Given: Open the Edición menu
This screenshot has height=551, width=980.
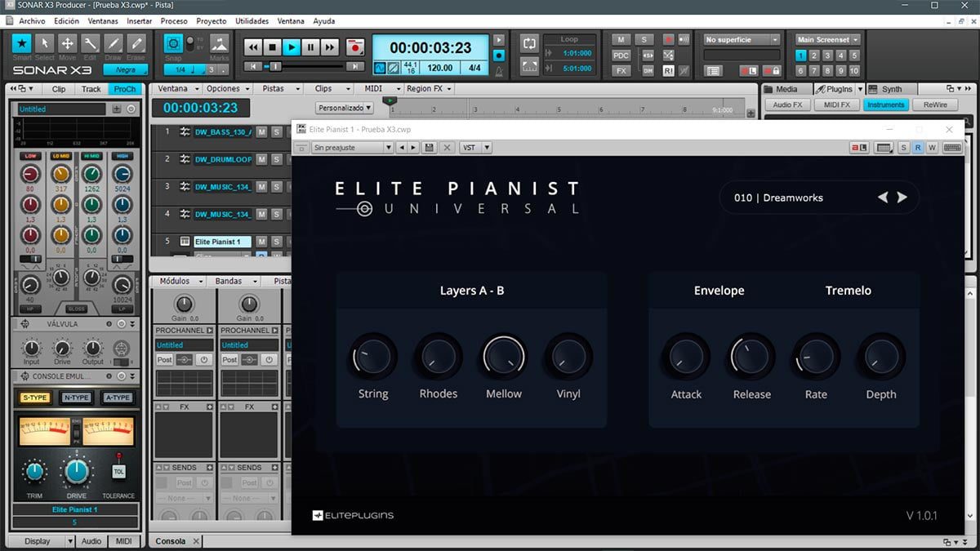Looking at the screenshot, I should point(67,20).
